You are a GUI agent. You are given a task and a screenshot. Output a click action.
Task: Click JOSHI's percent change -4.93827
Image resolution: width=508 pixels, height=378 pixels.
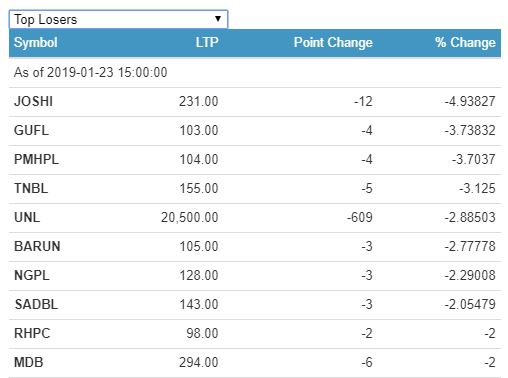click(470, 101)
